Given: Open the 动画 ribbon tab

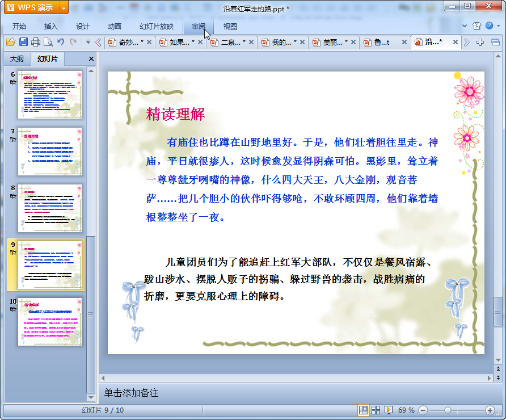Looking at the screenshot, I should [x=115, y=27].
